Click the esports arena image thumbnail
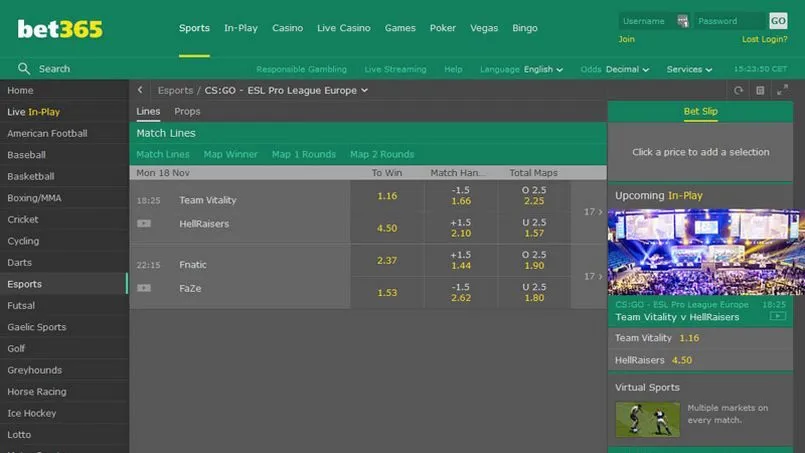The image size is (805, 453). [x=706, y=252]
